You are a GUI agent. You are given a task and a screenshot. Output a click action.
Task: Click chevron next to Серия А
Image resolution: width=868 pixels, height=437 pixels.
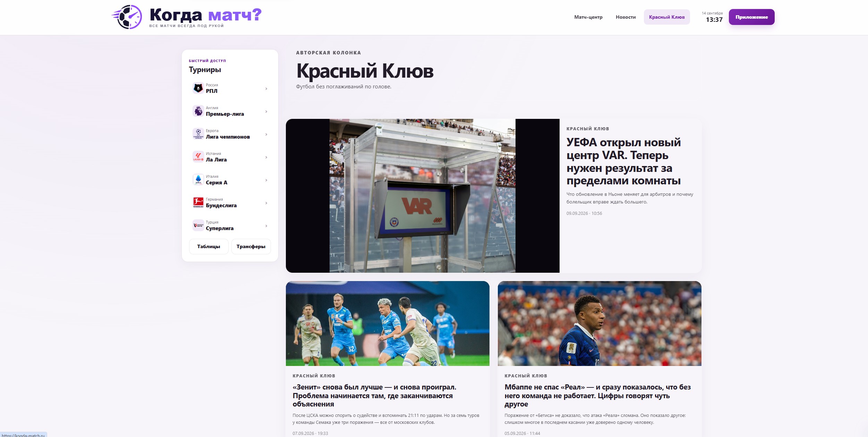[x=266, y=180]
